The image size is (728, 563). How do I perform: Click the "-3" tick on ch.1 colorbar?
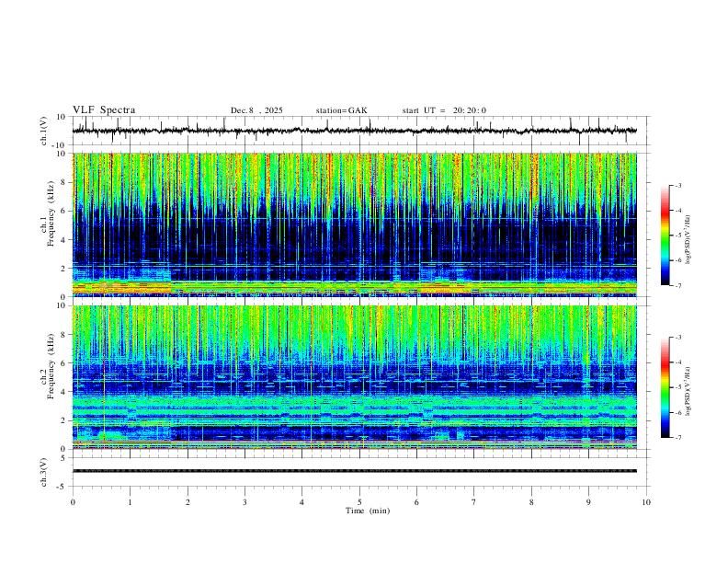(677, 185)
